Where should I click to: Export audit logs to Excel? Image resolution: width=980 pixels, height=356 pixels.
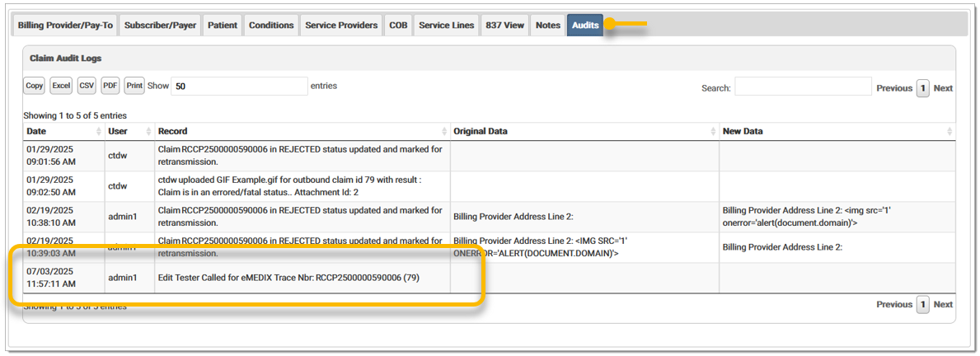point(61,86)
